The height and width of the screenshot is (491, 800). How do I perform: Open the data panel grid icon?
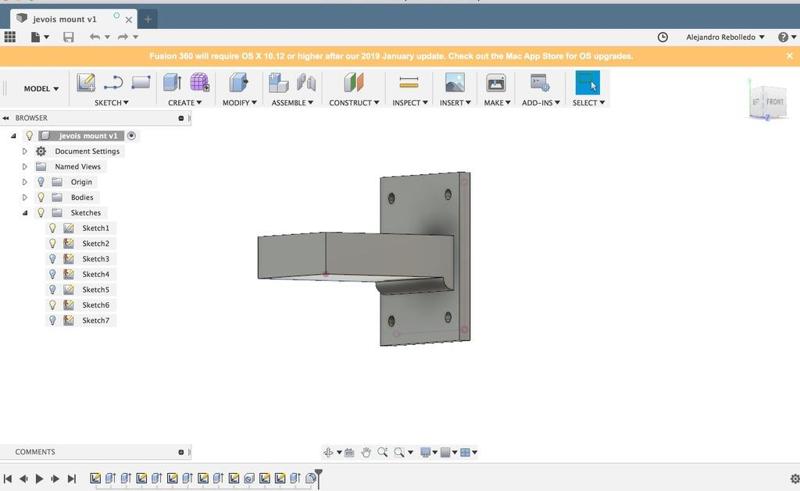pos(10,37)
